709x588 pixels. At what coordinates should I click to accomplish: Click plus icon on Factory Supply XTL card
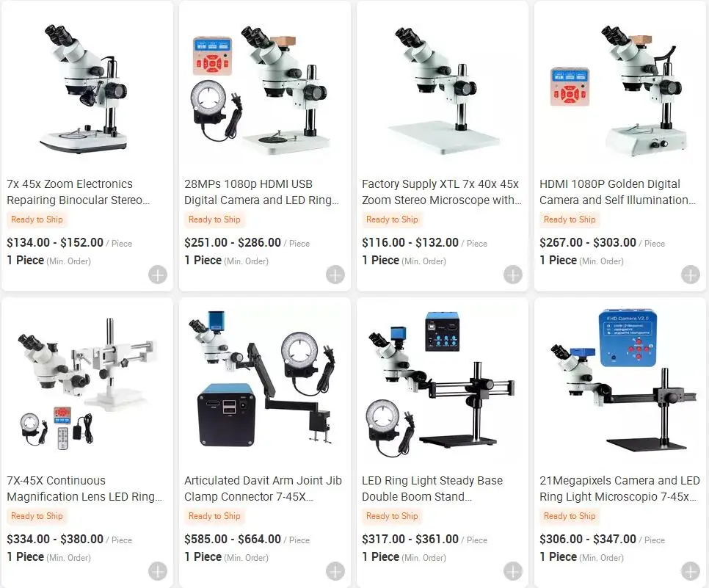(x=513, y=275)
